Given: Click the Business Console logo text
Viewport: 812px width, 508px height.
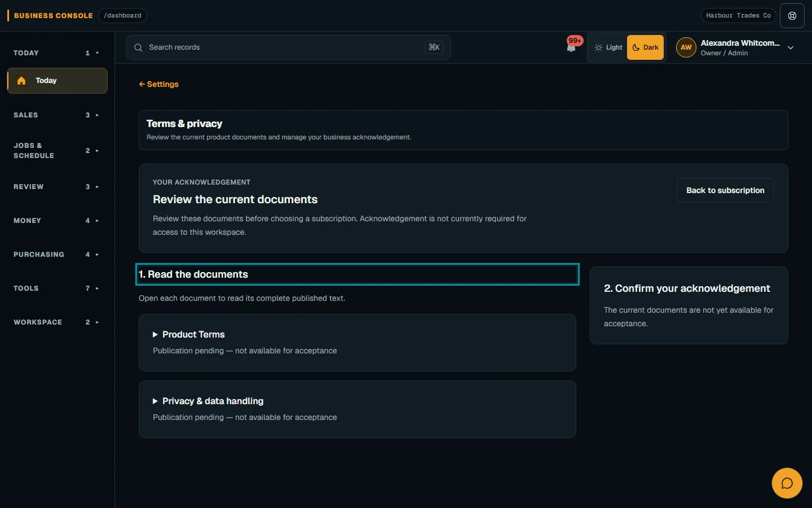Looking at the screenshot, I should coord(53,16).
